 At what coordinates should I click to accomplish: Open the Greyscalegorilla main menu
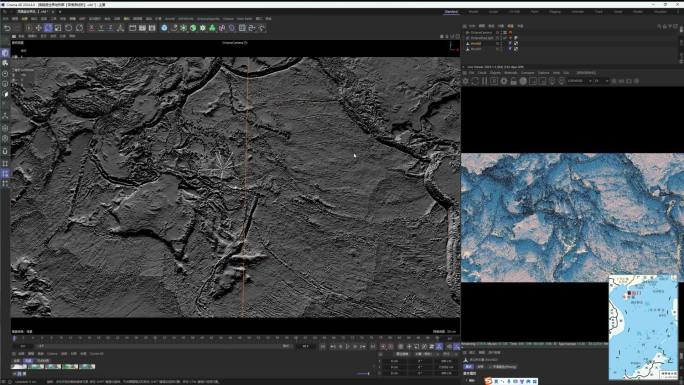(208, 19)
